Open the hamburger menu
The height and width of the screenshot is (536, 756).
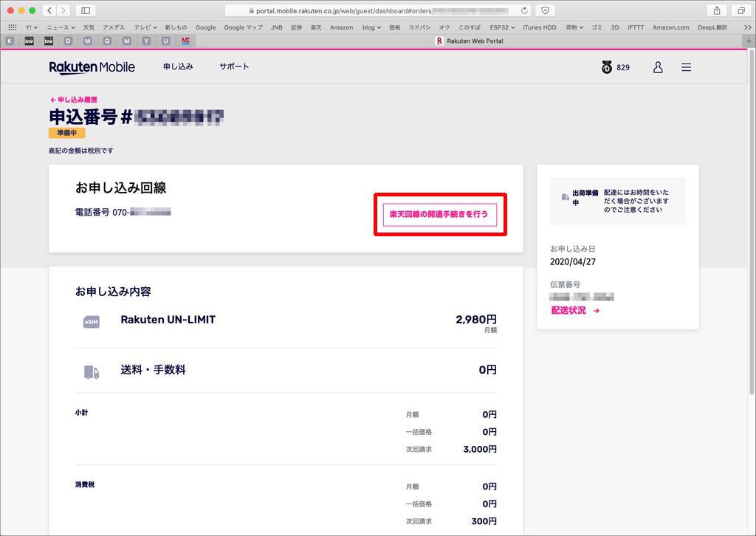[686, 67]
